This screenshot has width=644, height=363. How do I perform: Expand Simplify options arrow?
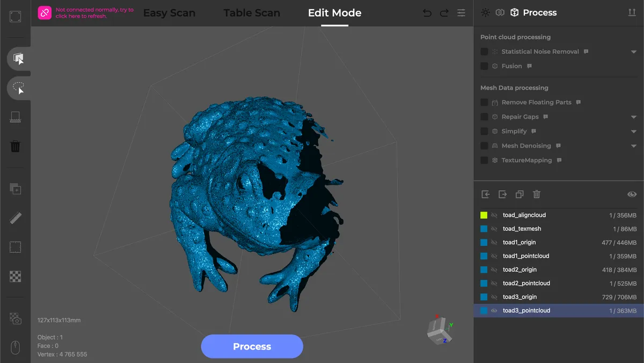[x=634, y=132]
